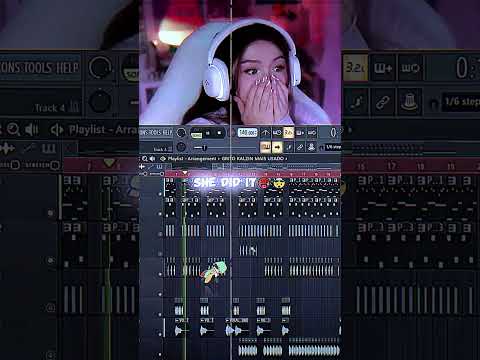Click the 140.000 tempo display
The image size is (480, 360).
coord(248,133)
